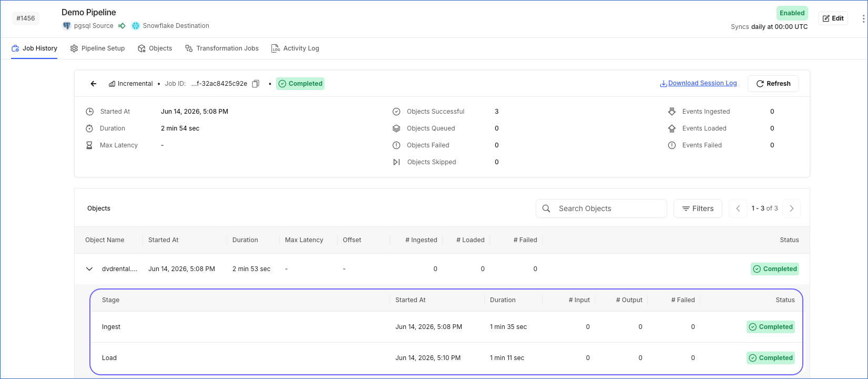Click the 'Jun 14, 2026, 5:10 PM' Load start
Viewport: 868px width, 379px height.
pyautogui.click(x=428, y=358)
